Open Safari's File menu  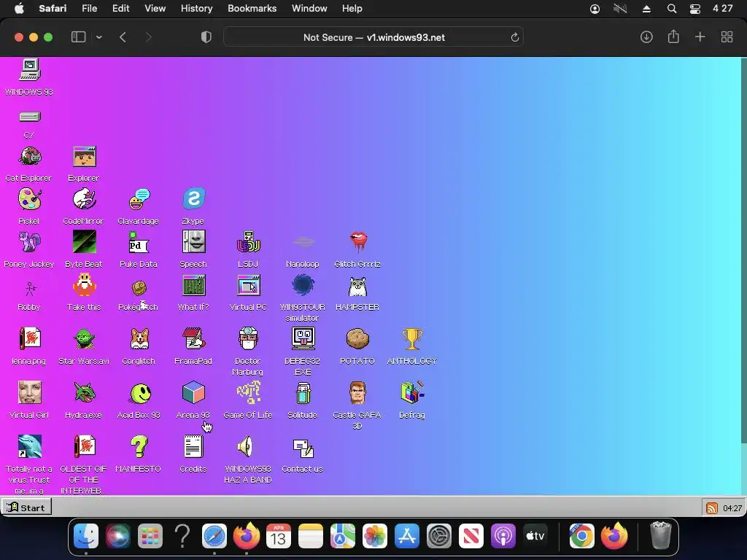coord(89,9)
